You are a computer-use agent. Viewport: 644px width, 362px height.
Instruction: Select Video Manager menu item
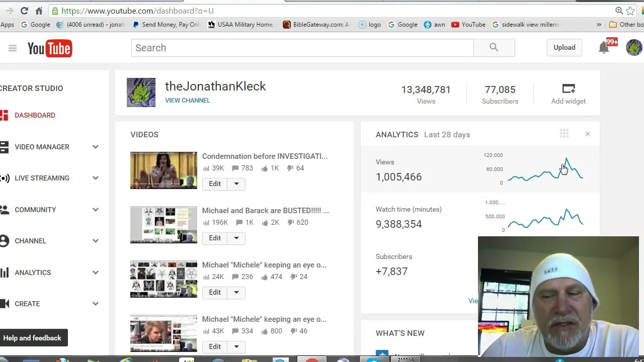pyautogui.click(x=42, y=147)
